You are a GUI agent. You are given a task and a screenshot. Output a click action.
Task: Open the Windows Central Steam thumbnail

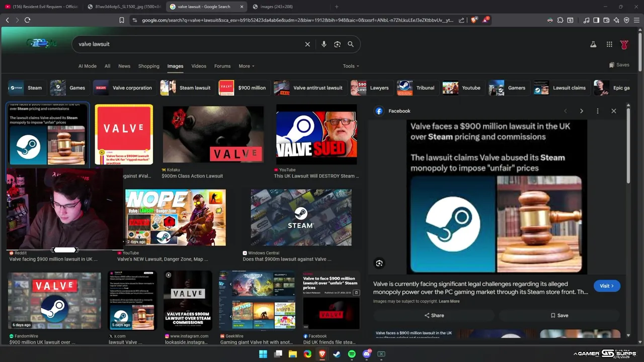[x=301, y=217]
